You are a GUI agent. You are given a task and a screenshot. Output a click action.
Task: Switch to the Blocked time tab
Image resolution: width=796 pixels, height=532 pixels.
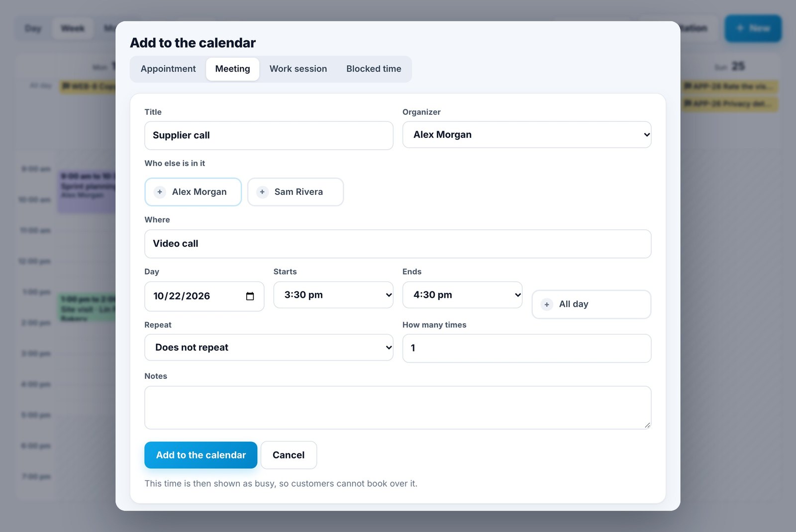[374, 69]
